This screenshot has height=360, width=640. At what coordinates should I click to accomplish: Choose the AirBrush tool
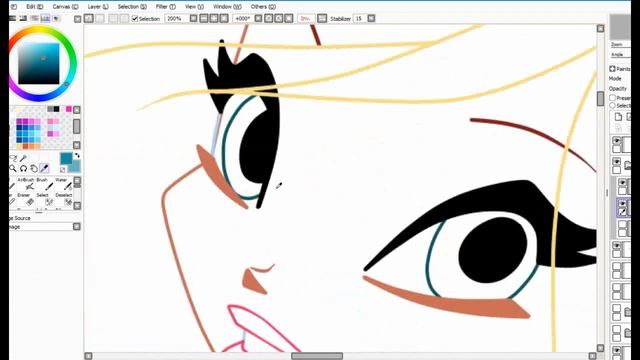pos(27,184)
